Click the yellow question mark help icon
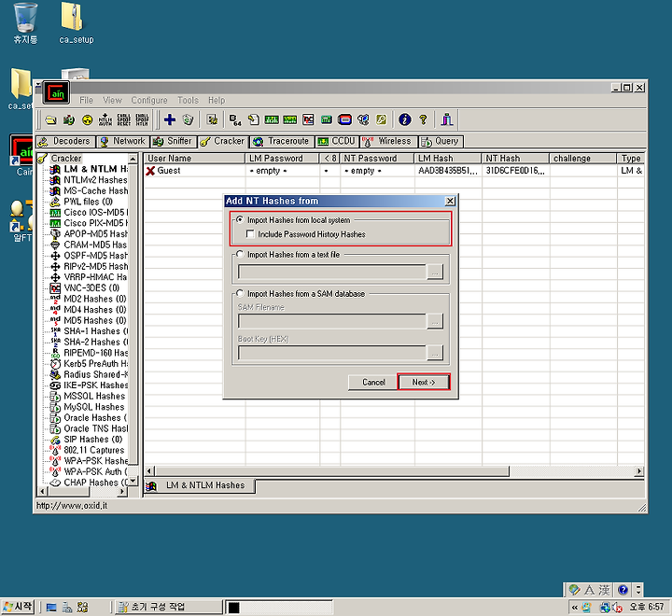 click(424, 119)
